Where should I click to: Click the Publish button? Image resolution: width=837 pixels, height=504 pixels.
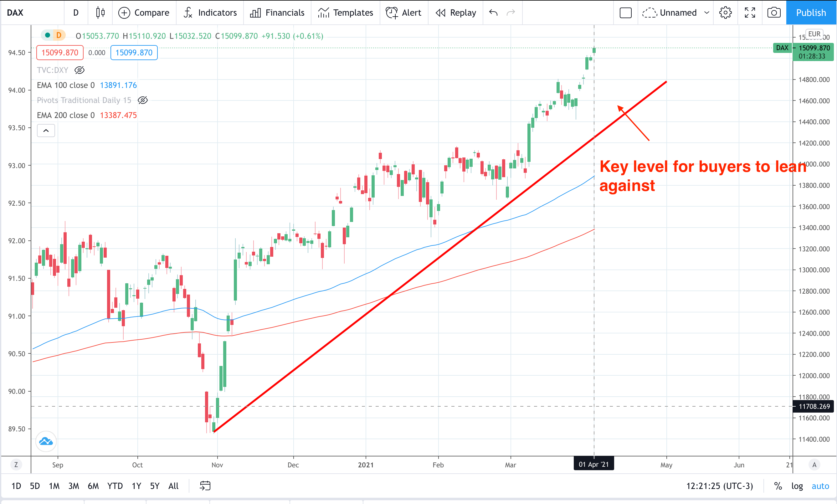tap(811, 13)
